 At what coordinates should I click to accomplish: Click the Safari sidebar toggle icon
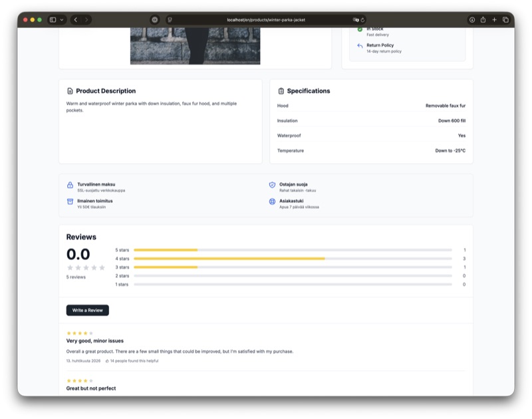[x=53, y=20]
